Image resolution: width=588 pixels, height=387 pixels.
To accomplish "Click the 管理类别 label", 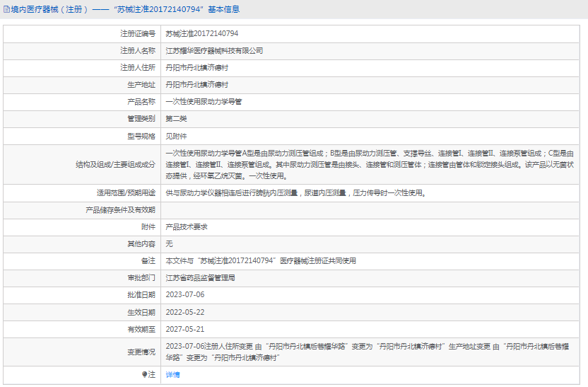I will [x=141, y=119].
